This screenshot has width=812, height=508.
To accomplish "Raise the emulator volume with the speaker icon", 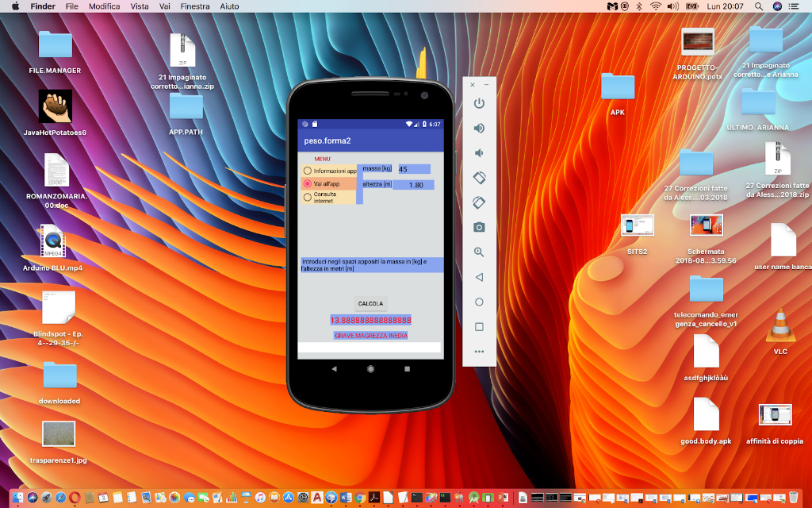I will point(479,128).
